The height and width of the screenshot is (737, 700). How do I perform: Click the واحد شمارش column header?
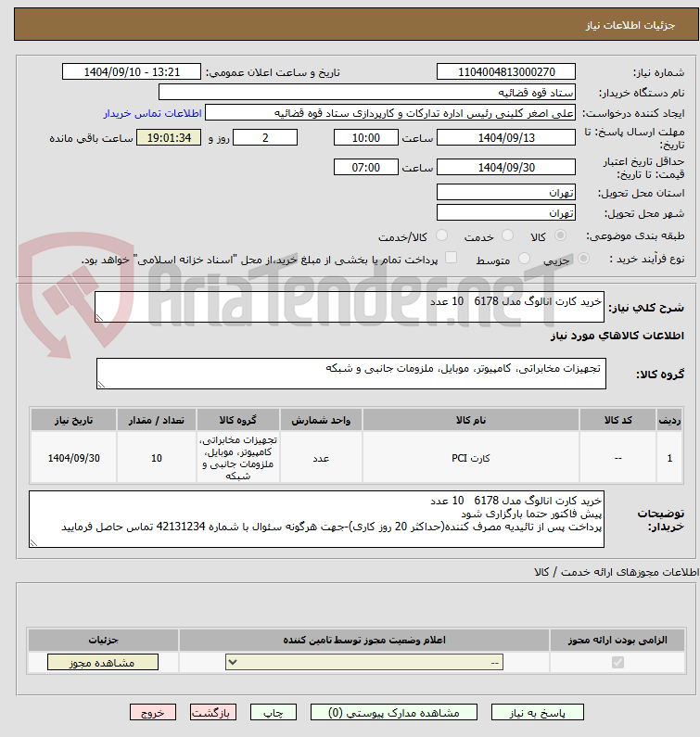point(321,420)
